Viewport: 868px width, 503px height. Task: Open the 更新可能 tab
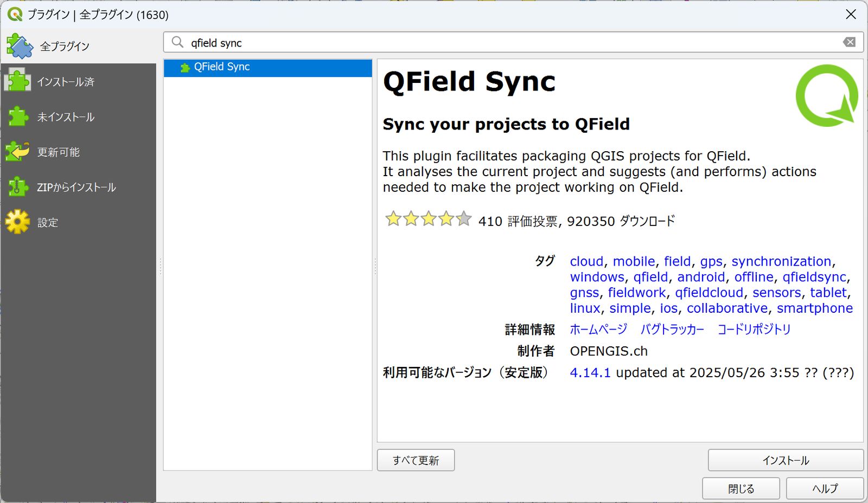[x=78, y=152]
